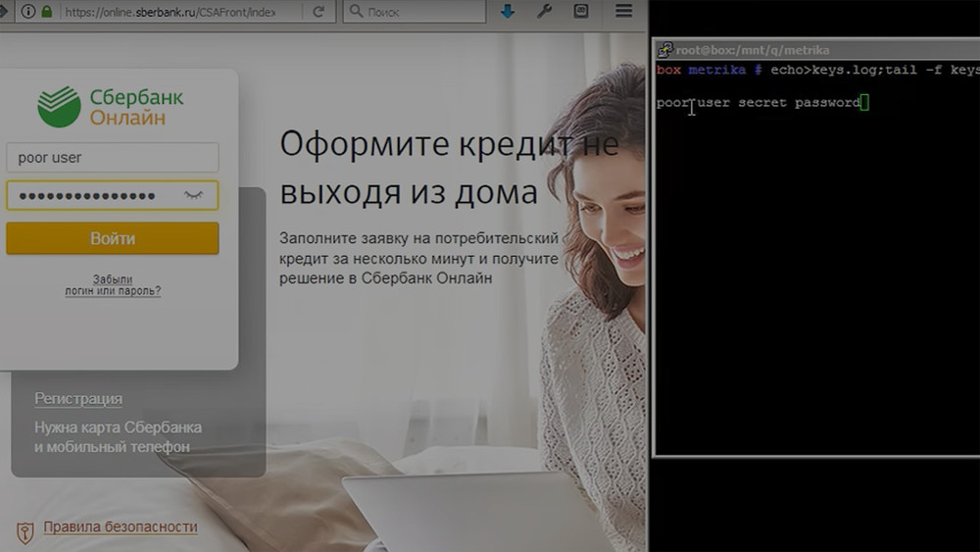Click the search magnifier icon in browser

point(356,11)
